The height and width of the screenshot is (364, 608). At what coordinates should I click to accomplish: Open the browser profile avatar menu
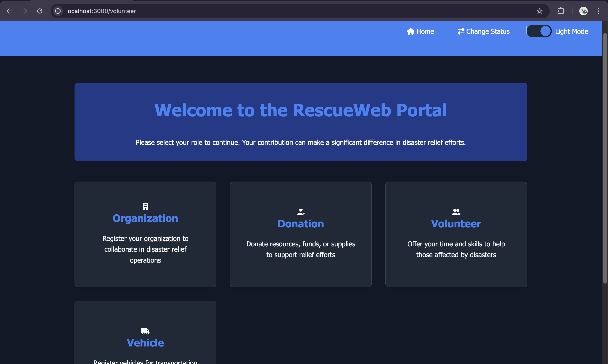[584, 11]
